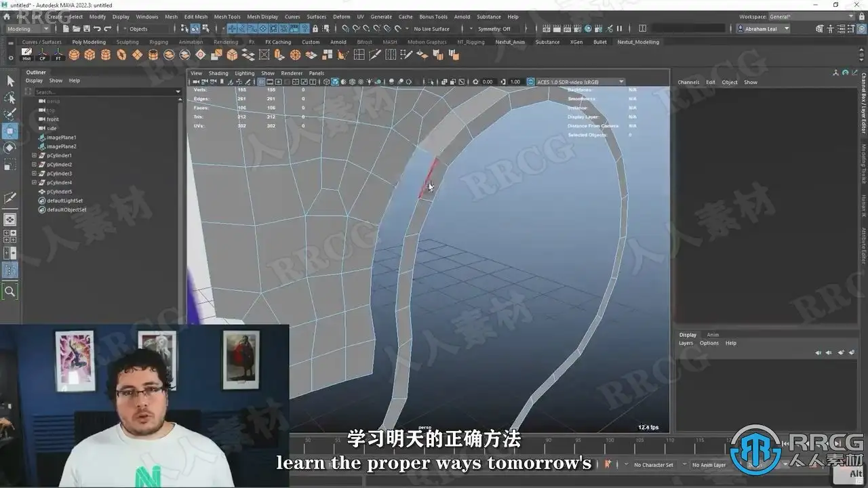Viewport: 868px width, 488px height.
Task: Redo the last action
Action: 107,28
